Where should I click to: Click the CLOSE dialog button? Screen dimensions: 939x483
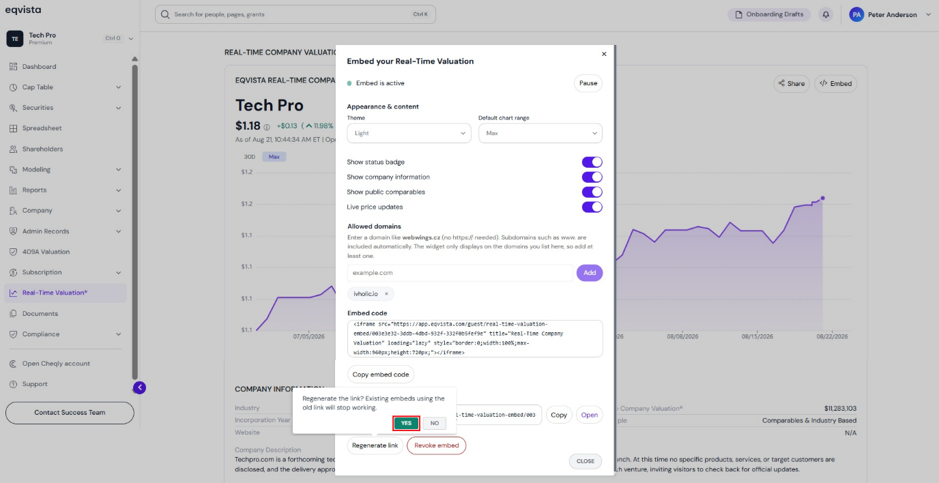[585, 461]
